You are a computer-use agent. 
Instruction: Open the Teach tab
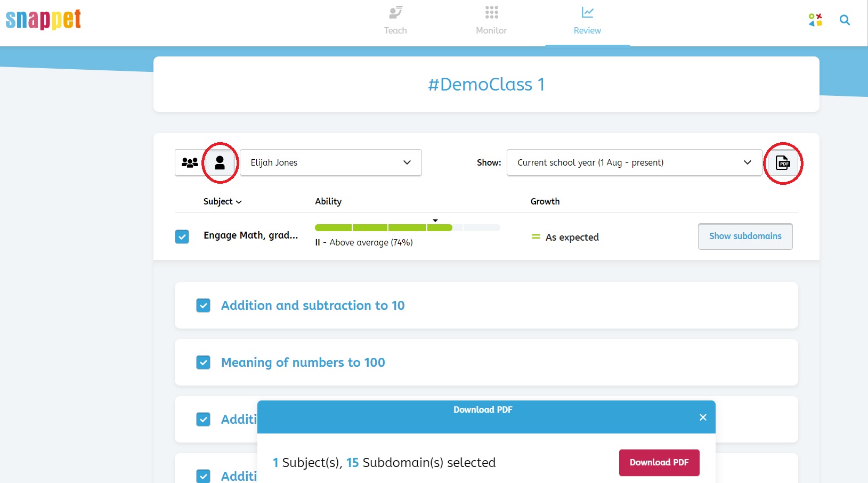tap(395, 20)
